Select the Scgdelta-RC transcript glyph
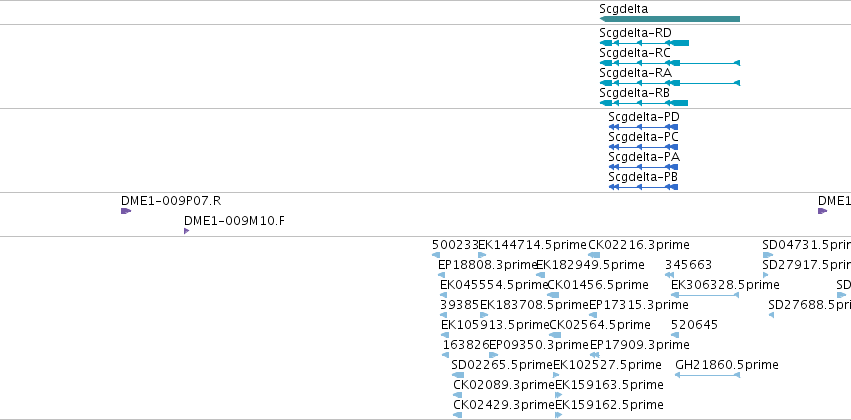The width and height of the screenshot is (851, 420). pyautogui.click(x=670, y=63)
